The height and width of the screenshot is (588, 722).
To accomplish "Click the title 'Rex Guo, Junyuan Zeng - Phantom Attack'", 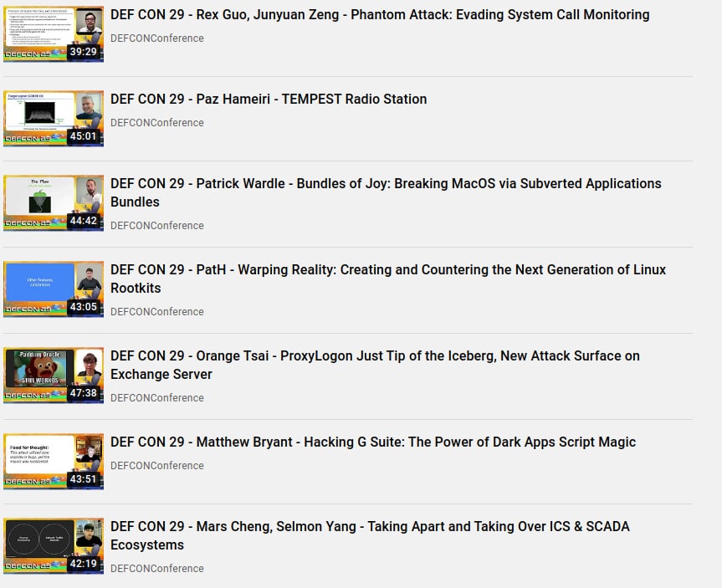I will click(x=380, y=15).
